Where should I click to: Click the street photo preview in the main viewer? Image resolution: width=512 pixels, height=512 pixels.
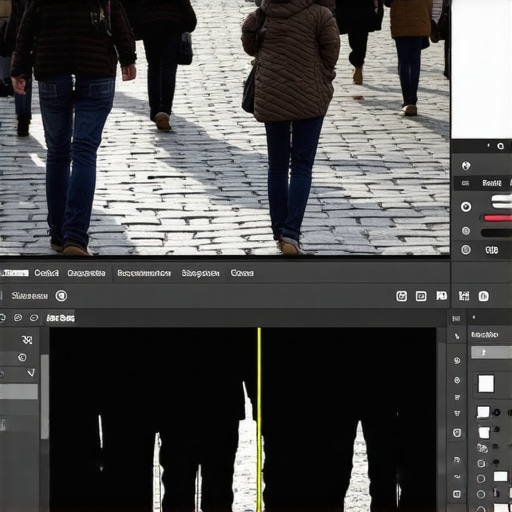(225, 127)
